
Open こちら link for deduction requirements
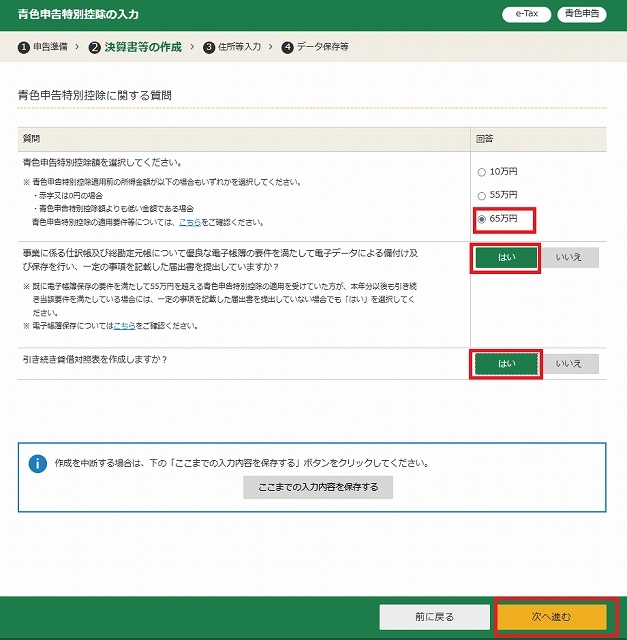pyautogui.click(x=188, y=222)
